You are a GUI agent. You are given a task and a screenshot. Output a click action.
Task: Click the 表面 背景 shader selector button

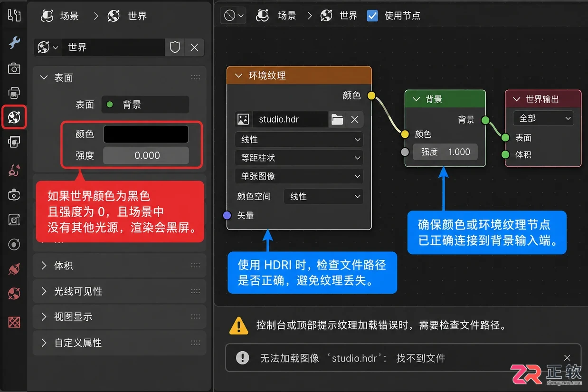145,105
